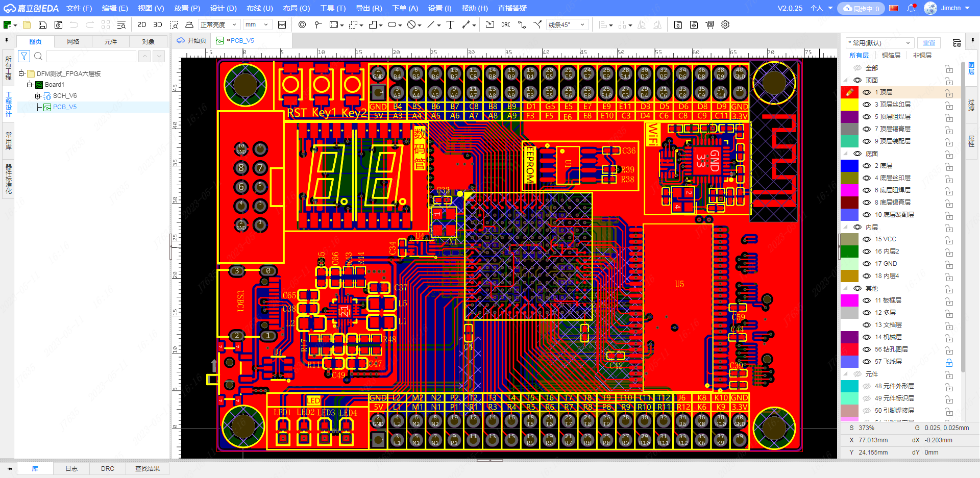
Task: Switch to 3D preview button
Action: tap(158, 24)
